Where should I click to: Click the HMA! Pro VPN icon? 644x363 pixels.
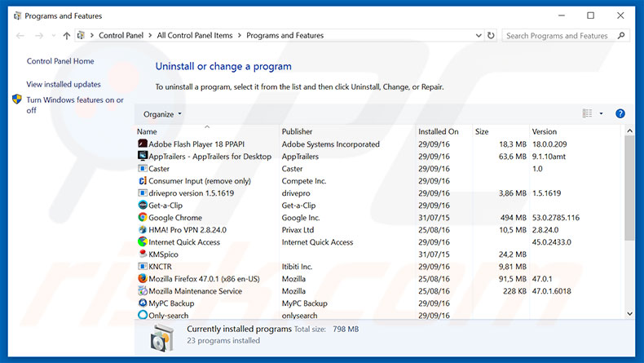(143, 229)
